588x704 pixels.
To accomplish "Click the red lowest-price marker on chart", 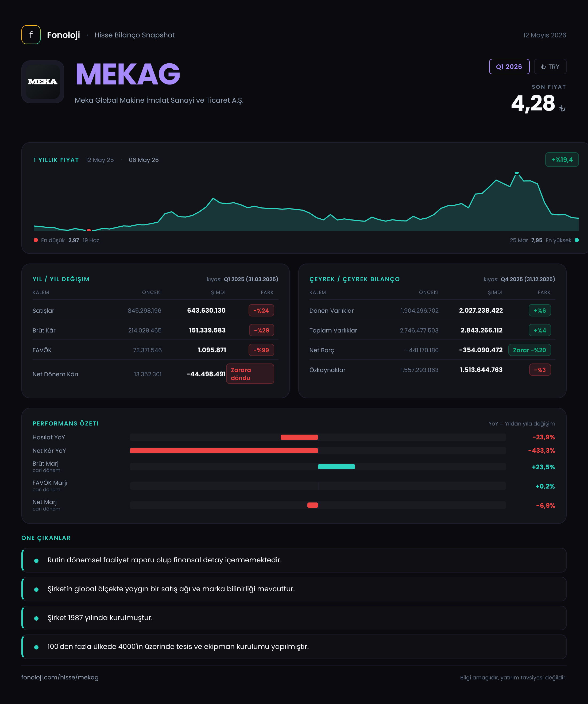I will pos(89,230).
